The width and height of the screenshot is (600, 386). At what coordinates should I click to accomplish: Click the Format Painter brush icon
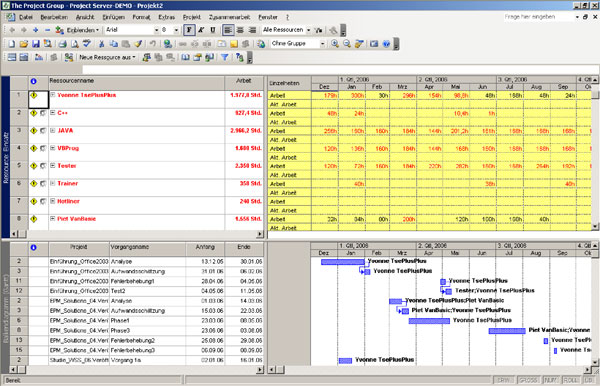pyautogui.click(x=138, y=44)
